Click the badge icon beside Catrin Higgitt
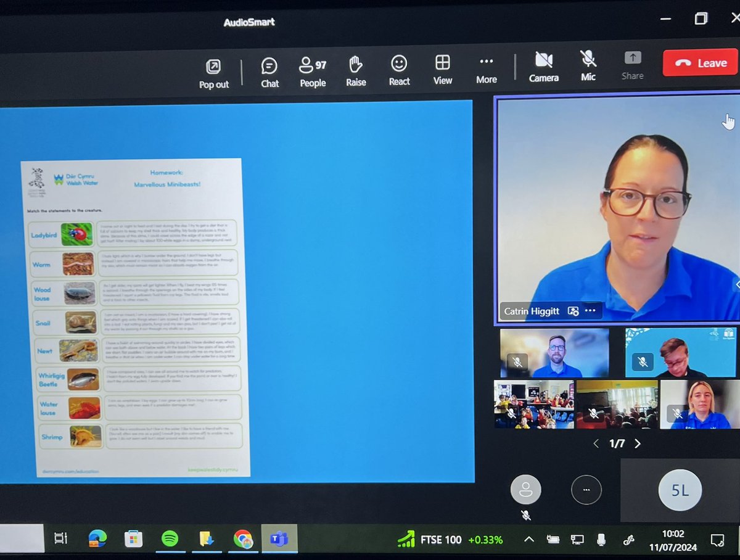The width and height of the screenshot is (740, 560). point(573,311)
